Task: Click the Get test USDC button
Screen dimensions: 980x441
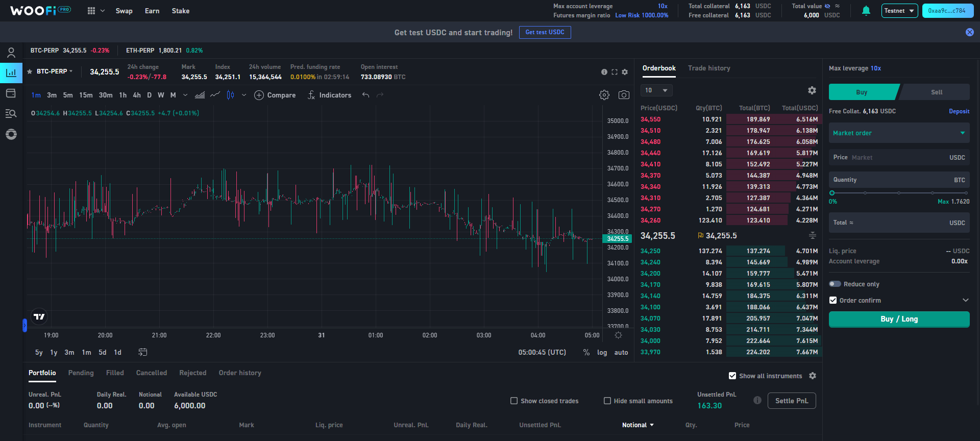Action: point(545,32)
